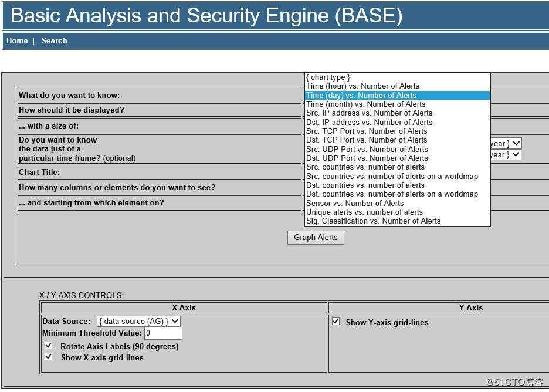Click the 'Basic Analysis and Security Engine (BASE)' title
The width and height of the screenshot is (549, 392).
pyautogui.click(x=206, y=15)
